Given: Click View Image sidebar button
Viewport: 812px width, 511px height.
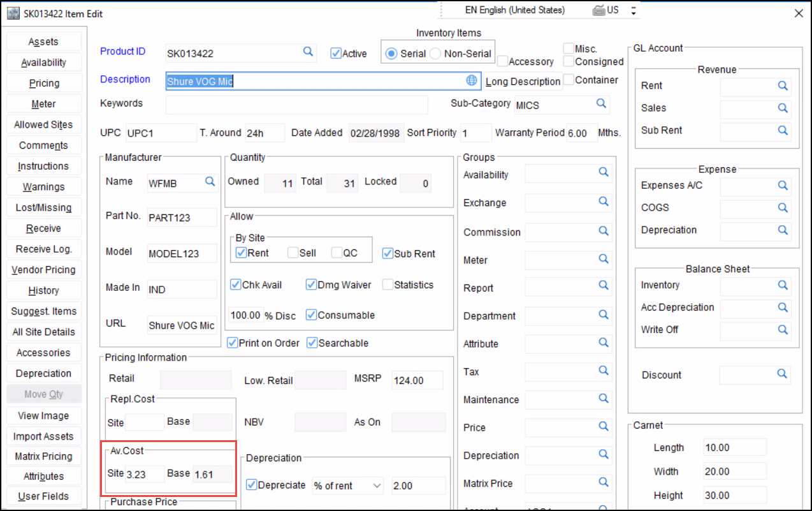Looking at the screenshot, I should (43, 415).
